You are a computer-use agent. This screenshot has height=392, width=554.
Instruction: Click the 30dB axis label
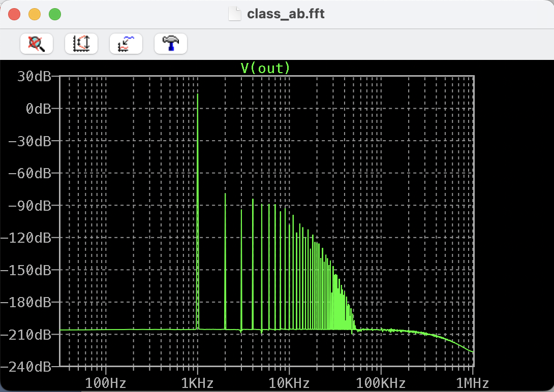[x=34, y=76]
